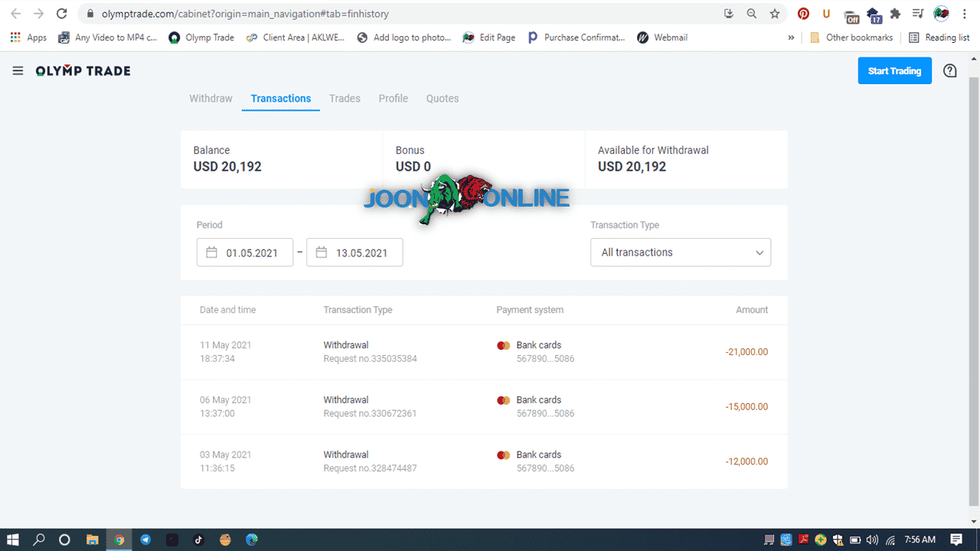Reload the page with the refresh icon
The image size is (980, 551).
[x=62, y=14]
